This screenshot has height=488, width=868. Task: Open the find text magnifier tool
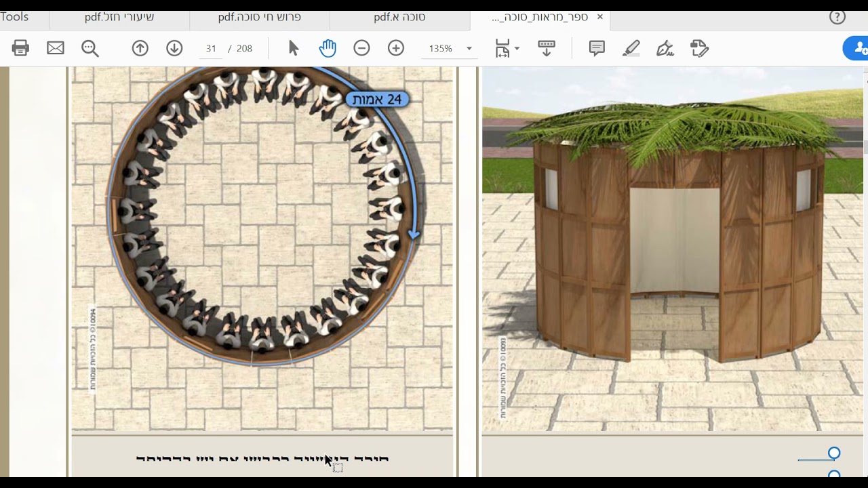click(90, 48)
